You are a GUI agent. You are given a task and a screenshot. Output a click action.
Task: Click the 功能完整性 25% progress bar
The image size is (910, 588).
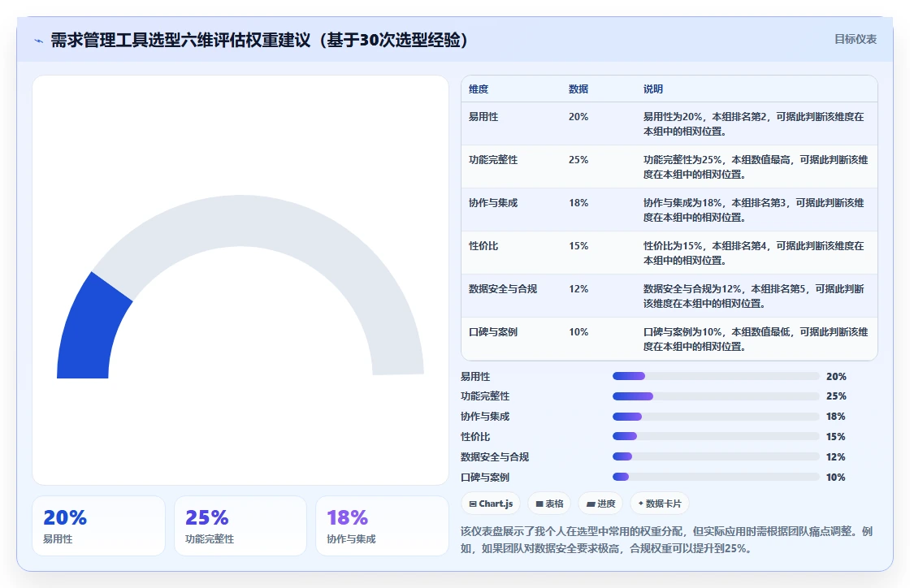pyautogui.click(x=716, y=396)
